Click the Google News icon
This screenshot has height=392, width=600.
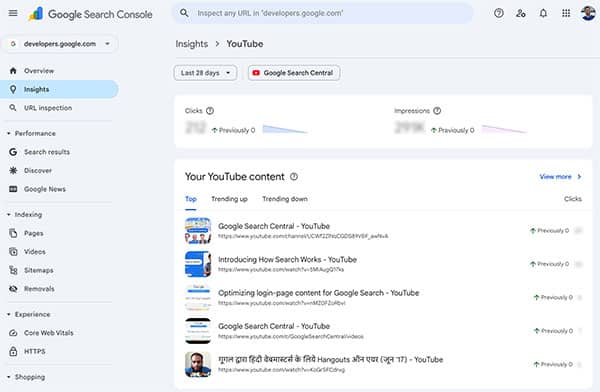pos(13,189)
